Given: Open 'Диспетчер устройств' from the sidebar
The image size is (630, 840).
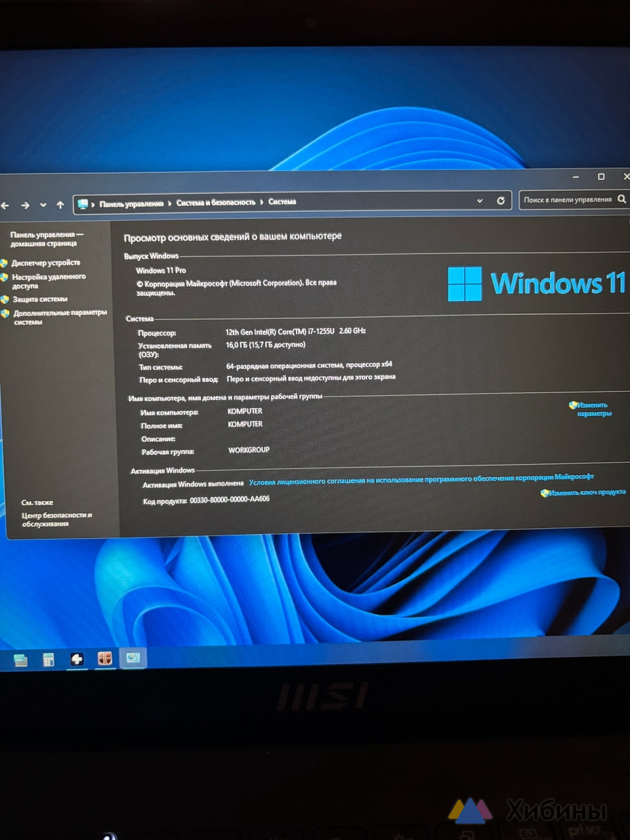Looking at the screenshot, I should [x=46, y=262].
